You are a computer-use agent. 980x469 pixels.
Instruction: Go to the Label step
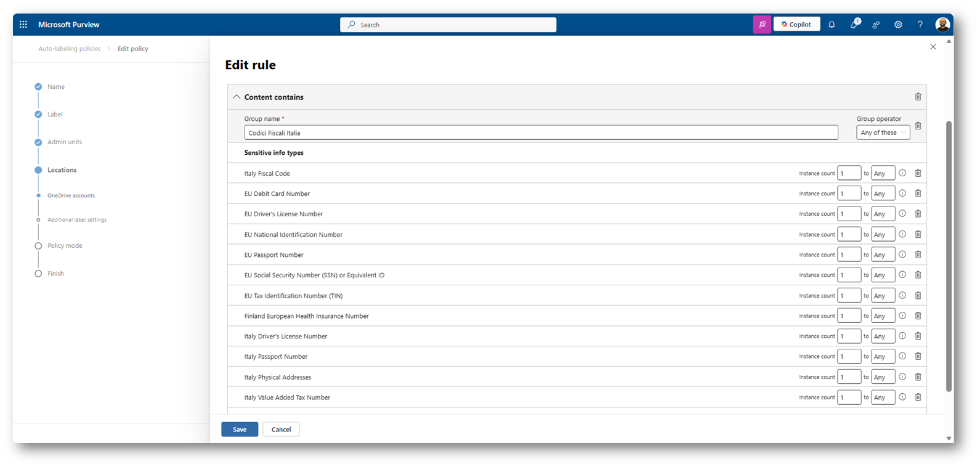click(x=55, y=115)
